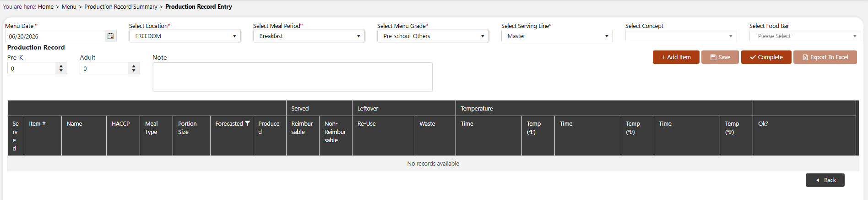The height and width of the screenshot is (200, 868).
Task: Increase the Pre-K count with up arrow
Action: 61,66
